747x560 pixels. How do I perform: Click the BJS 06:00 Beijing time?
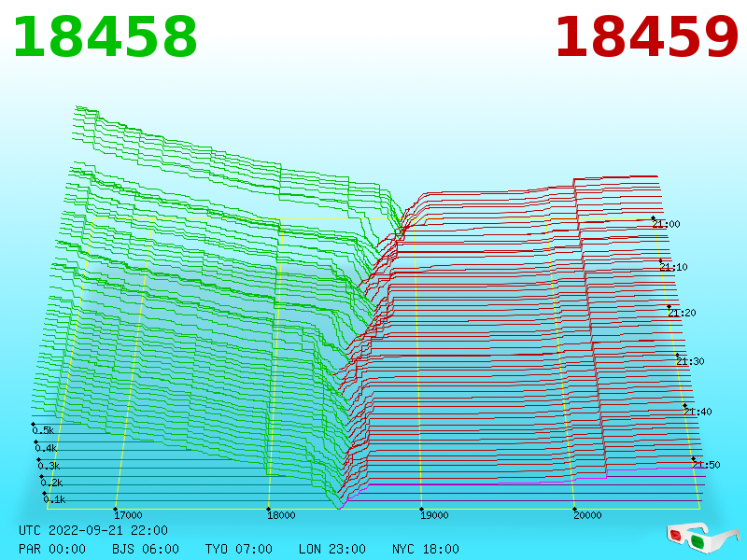[146, 549]
